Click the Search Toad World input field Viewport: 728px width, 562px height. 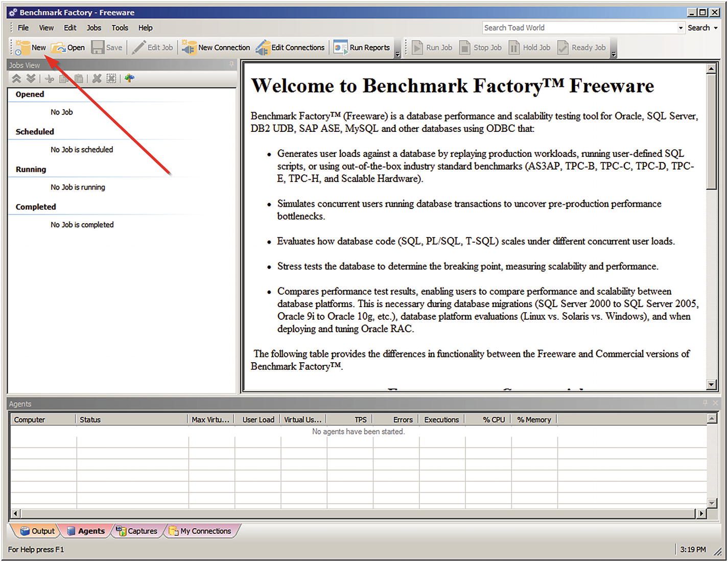tap(579, 28)
